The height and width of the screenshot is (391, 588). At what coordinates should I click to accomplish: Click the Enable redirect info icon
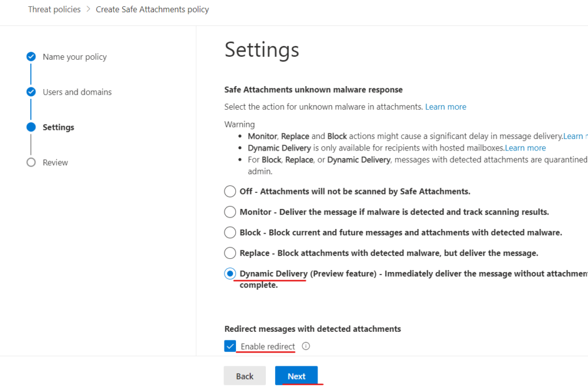click(306, 346)
